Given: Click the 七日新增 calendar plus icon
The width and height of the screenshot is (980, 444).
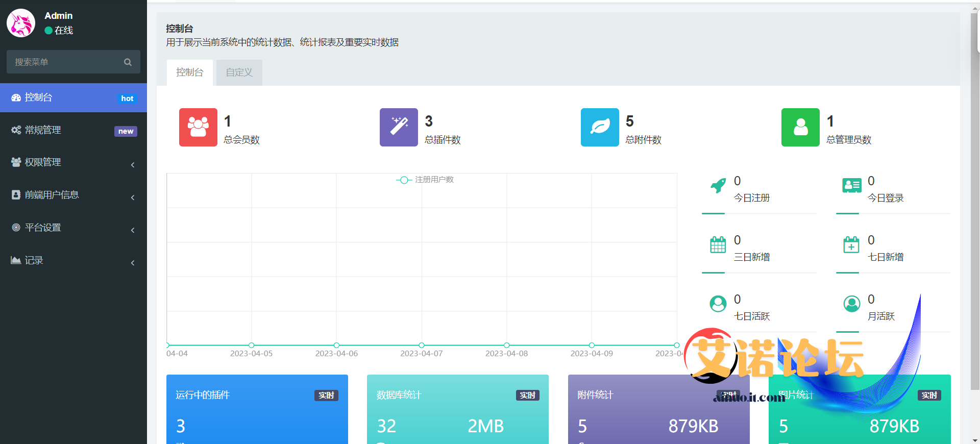Looking at the screenshot, I should tap(851, 244).
